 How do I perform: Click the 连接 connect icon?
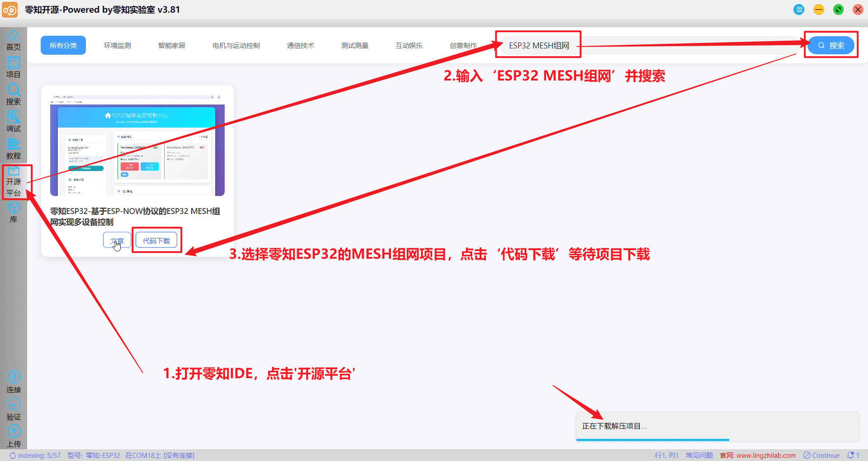click(14, 382)
